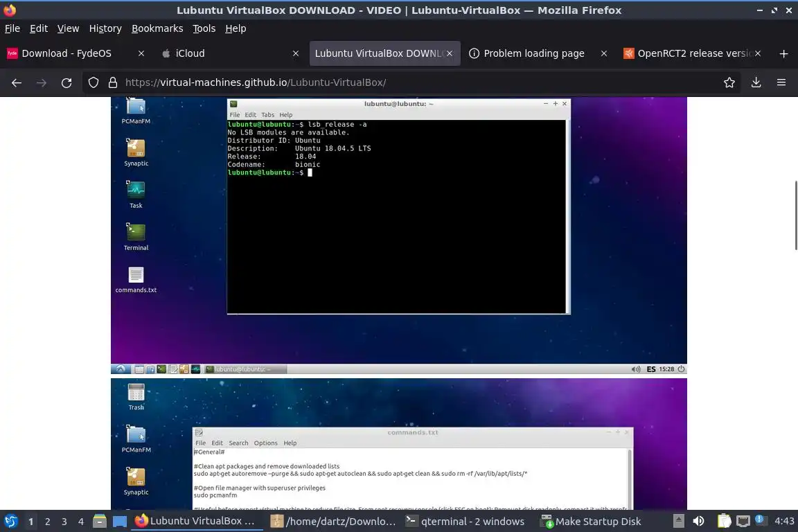798x532 pixels.
Task: Open the File menu in Firefox
Action: pos(12,28)
